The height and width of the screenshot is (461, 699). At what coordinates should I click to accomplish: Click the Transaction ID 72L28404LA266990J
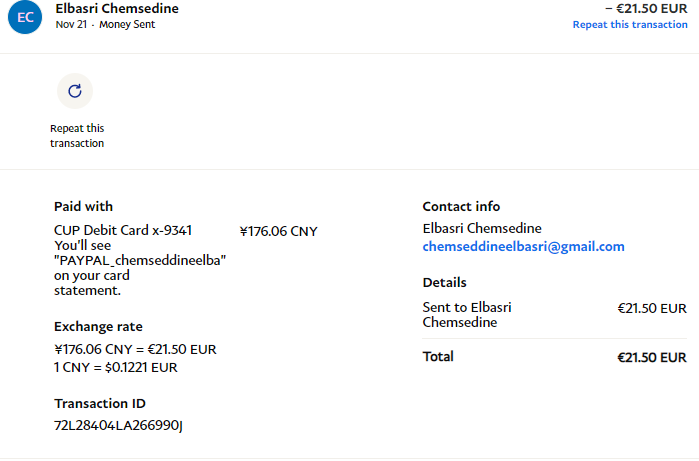[x=118, y=426]
